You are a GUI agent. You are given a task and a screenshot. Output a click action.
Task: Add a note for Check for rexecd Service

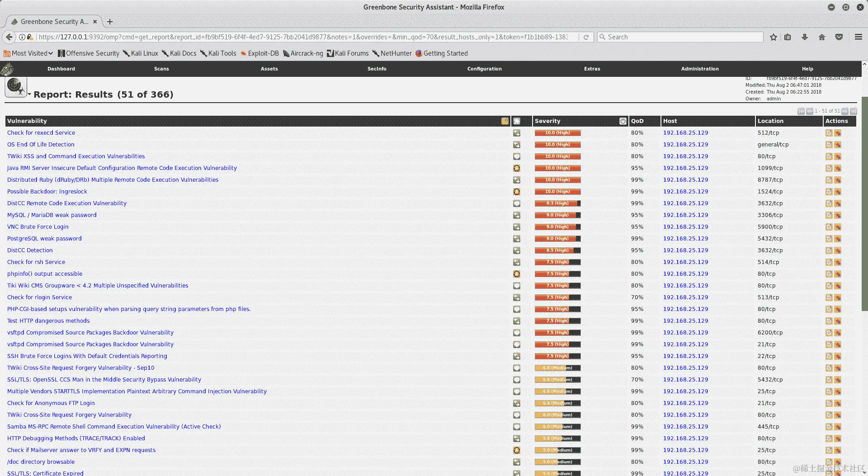click(829, 133)
